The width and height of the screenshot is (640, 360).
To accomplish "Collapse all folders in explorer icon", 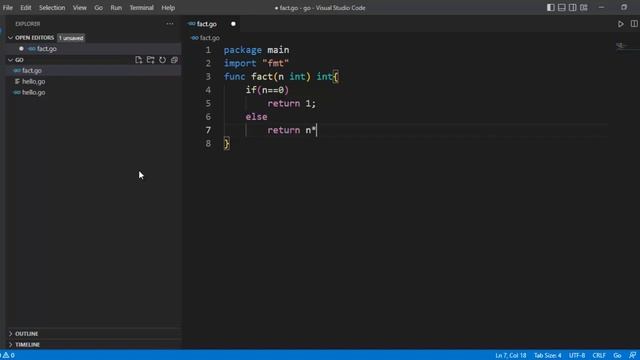I will 174,60.
